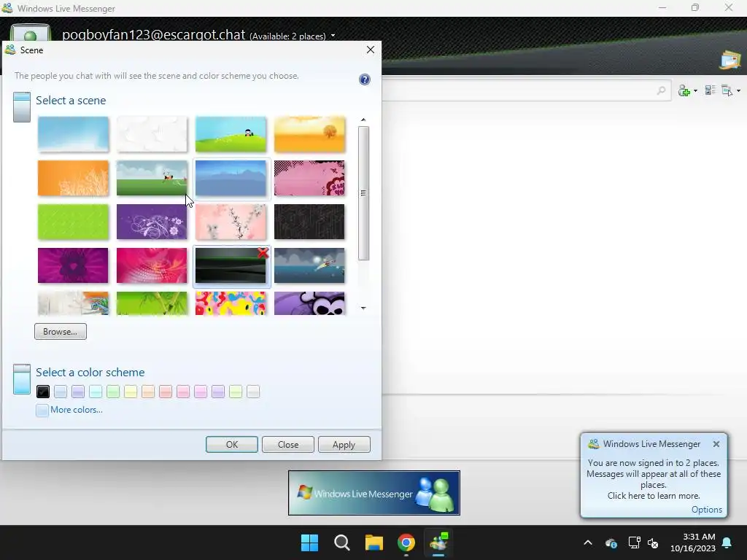Open Options in the notification popup

coord(706,510)
